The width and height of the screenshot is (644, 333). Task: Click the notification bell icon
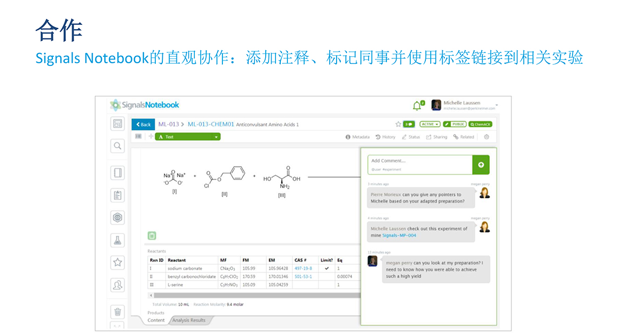coord(417,106)
